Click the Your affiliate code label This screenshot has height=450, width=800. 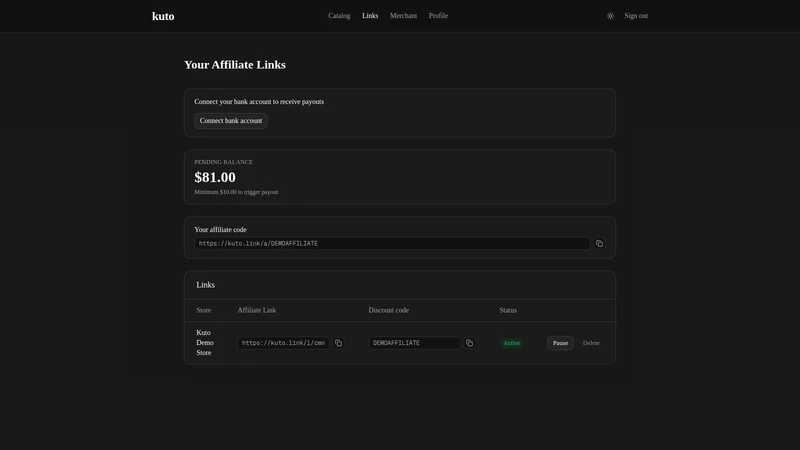[220, 230]
